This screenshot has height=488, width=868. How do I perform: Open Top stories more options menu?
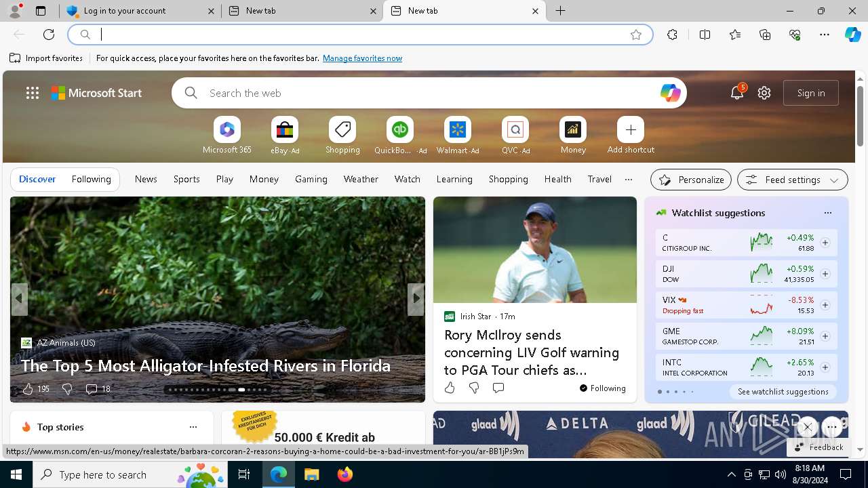coord(193,427)
